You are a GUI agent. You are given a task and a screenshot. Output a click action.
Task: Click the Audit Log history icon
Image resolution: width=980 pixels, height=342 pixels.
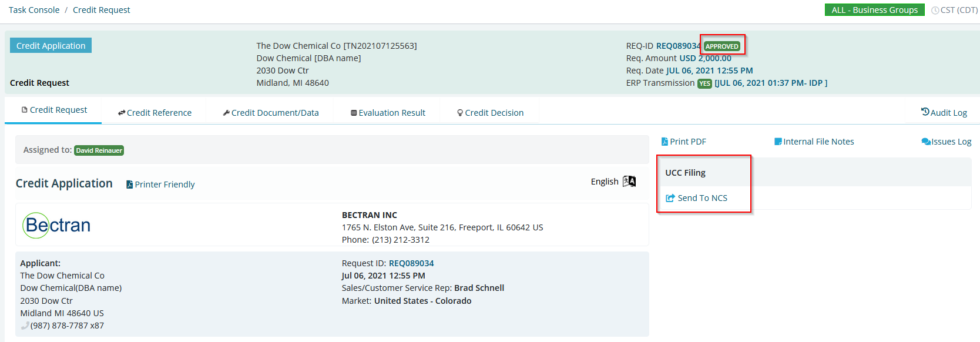925,112
